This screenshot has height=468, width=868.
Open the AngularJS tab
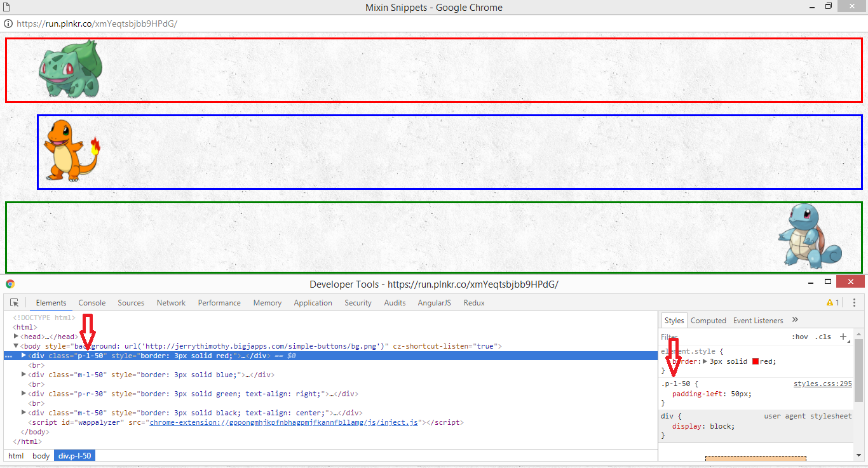point(434,303)
